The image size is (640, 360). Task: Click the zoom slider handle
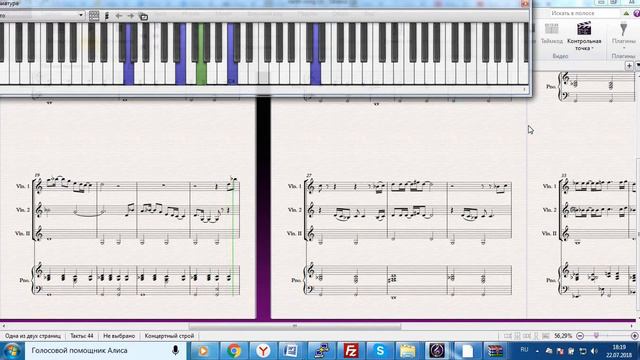[x=596, y=336]
